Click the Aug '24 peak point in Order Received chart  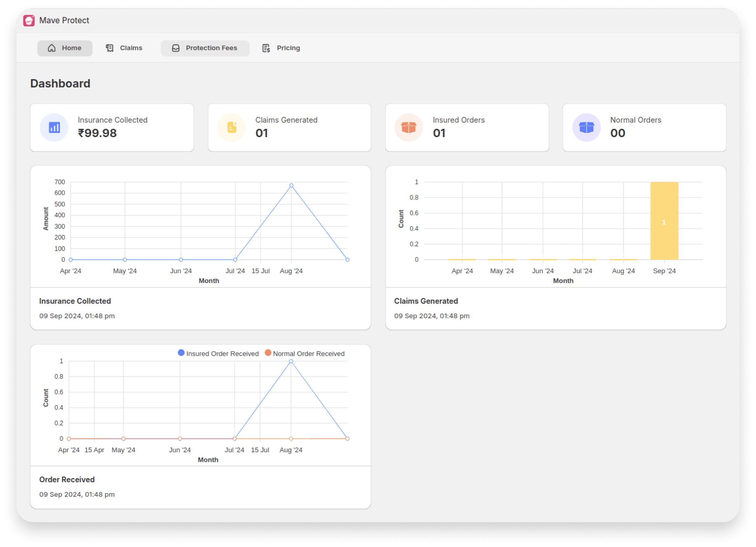(291, 361)
